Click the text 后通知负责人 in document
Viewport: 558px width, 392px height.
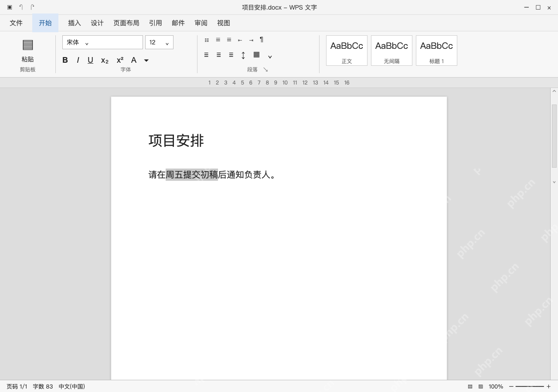tap(244, 175)
